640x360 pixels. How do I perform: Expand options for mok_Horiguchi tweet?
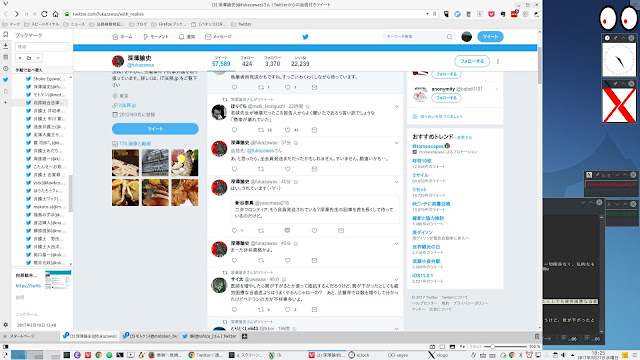(396, 107)
